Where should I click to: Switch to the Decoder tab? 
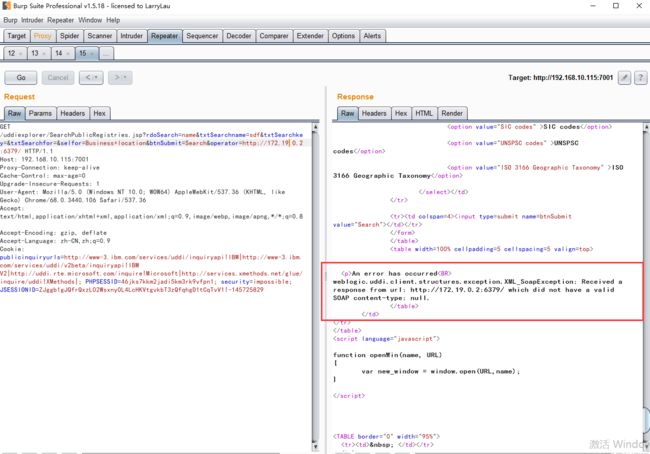point(239,36)
